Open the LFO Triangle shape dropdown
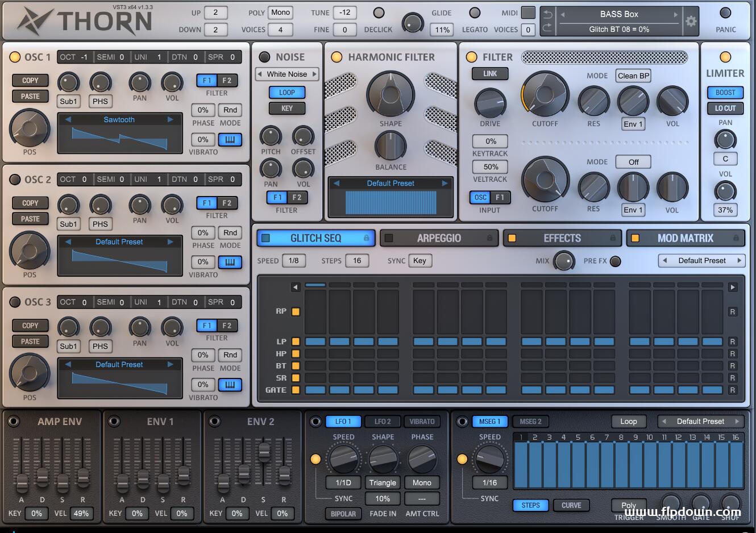Viewport: 756px width, 533px height. pyautogui.click(x=383, y=482)
